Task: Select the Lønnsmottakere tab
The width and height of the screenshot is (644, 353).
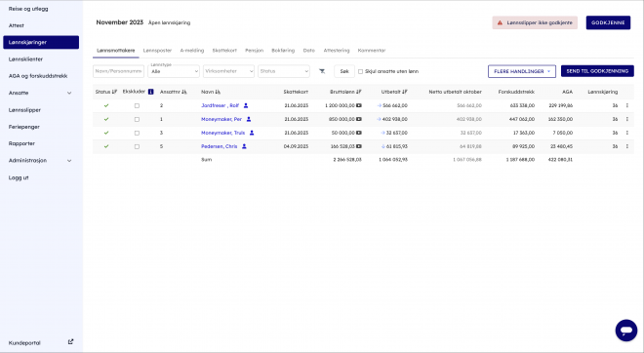Action: point(116,51)
